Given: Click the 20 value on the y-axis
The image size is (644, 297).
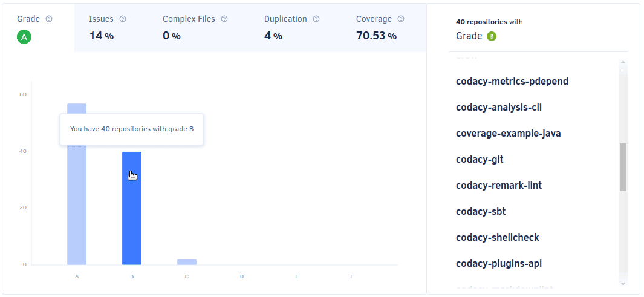Looking at the screenshot, I should click(x=23, y=207).
